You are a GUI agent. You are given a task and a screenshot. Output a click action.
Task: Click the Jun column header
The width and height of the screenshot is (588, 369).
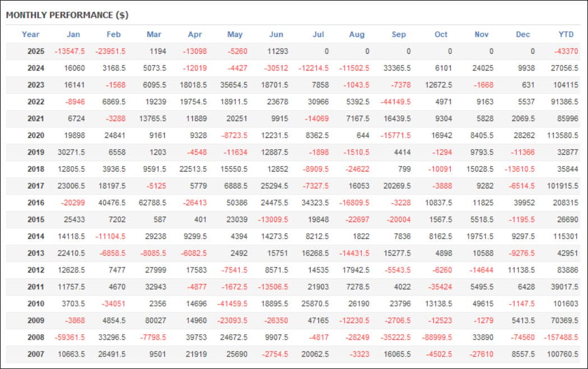coord(276,35)
